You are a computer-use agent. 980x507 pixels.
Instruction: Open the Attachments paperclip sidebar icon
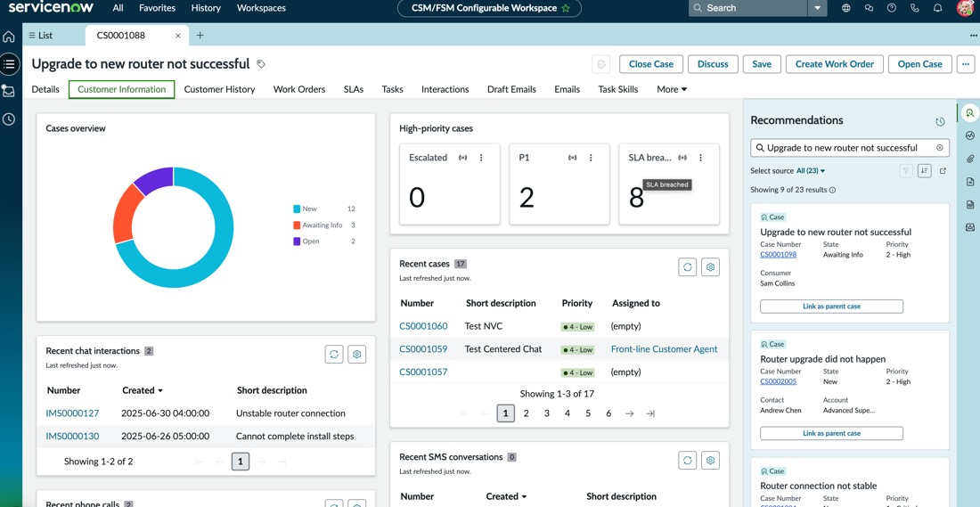[970, 159]
